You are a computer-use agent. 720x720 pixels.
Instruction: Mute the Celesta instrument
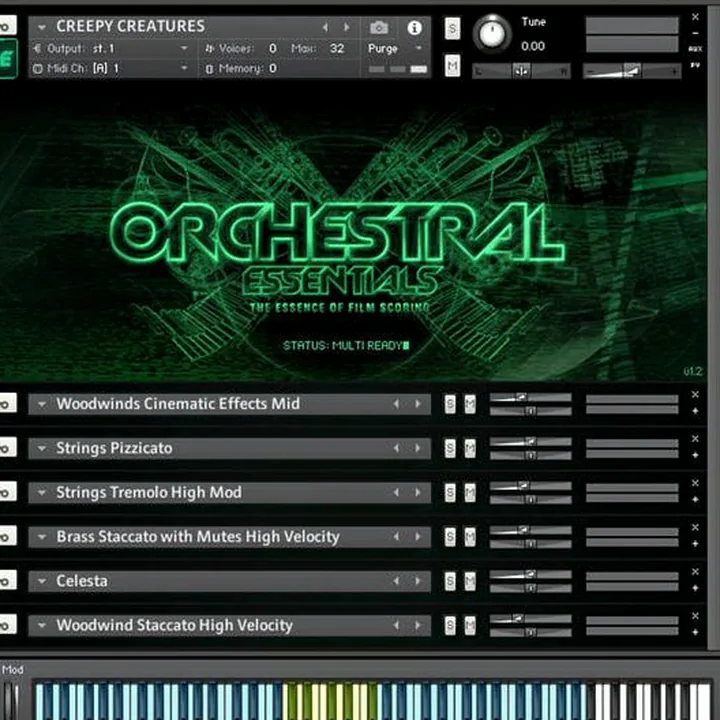[470, 581]
